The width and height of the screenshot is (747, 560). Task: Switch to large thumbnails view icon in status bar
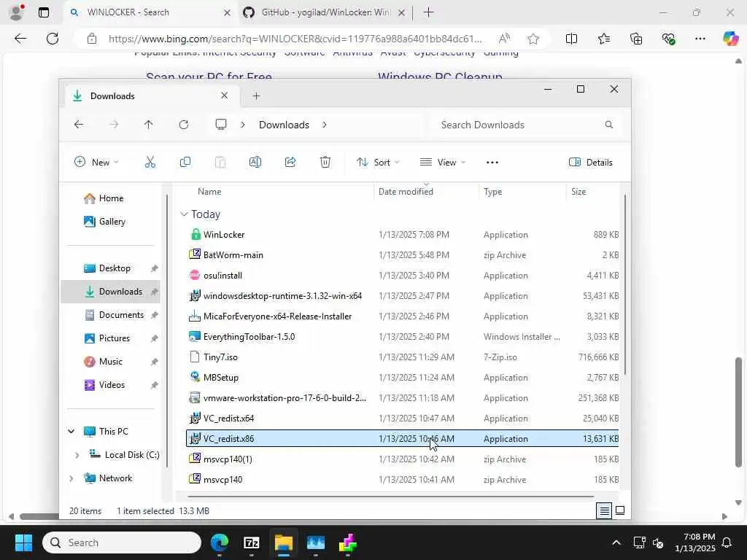coord(620,511)
